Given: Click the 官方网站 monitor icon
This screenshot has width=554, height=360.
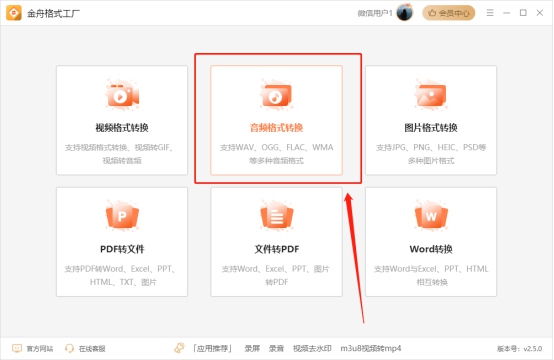Looking at the screenshot, I should click(x=17, y=348).
